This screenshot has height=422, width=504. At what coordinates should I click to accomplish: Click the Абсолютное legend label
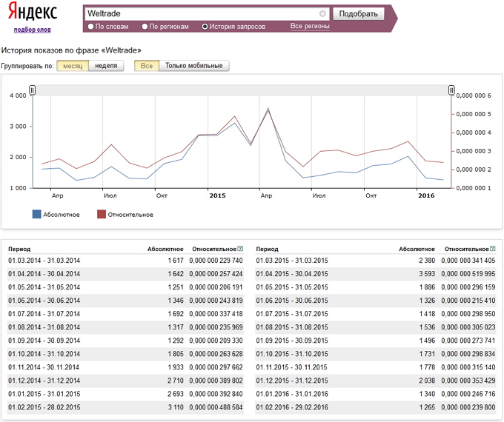click(x=62, y=215)
